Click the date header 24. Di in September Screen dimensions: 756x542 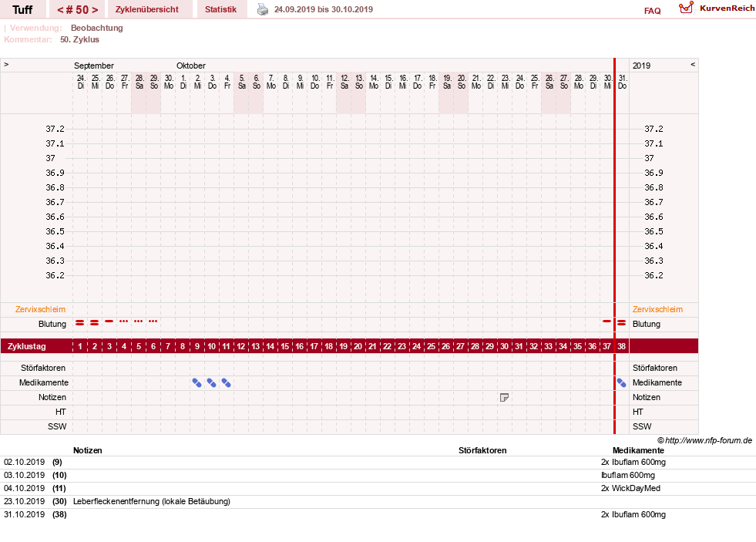click(x=80, y=82)
